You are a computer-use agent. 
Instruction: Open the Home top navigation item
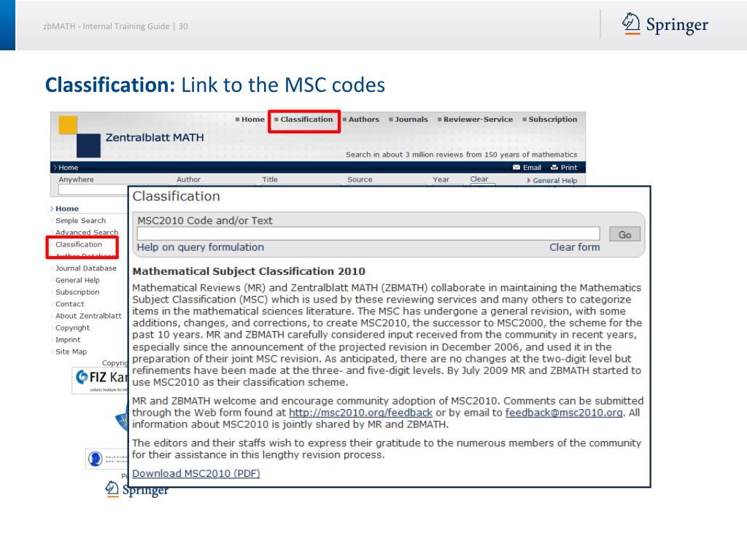pyautogui.click(x=252, y=120)
